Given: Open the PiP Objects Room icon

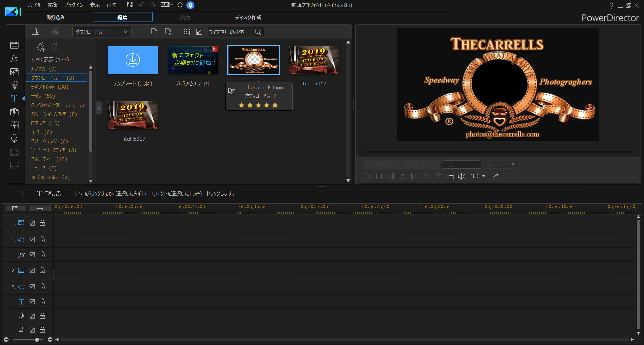Looking at the screenshot, I should click(14, 72).
